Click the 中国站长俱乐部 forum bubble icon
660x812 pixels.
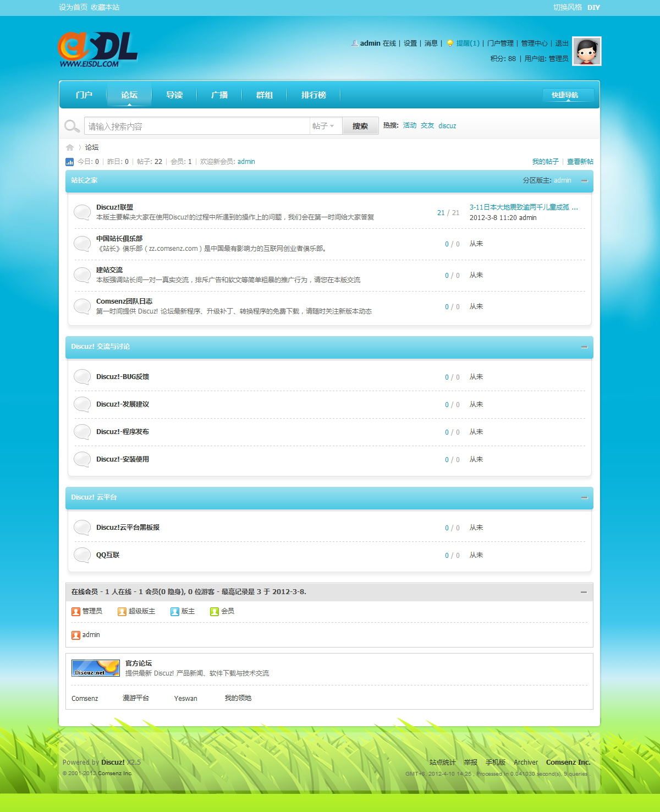click(x=82, y=244)
